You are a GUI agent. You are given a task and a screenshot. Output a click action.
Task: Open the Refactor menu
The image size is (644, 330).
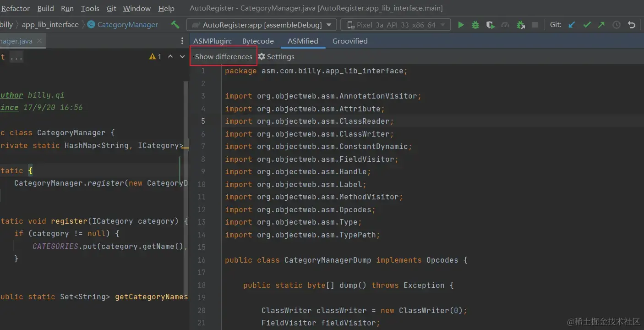pos(16,8)
